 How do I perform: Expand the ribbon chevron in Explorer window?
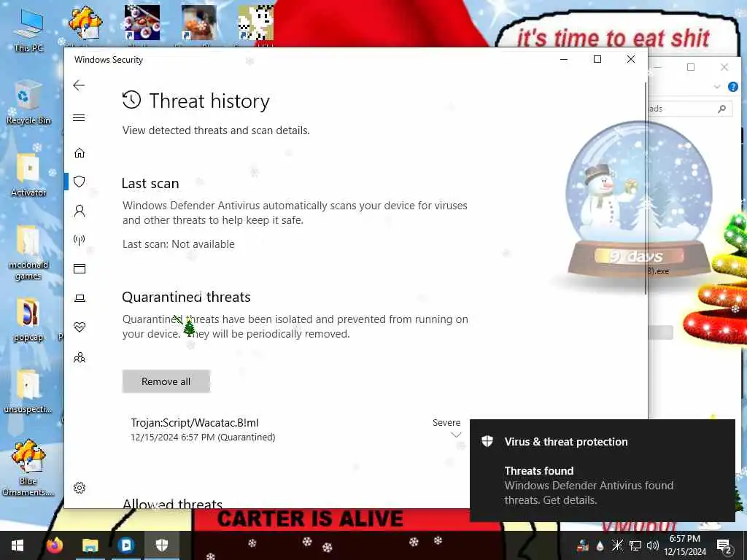[x=716, y=87]
